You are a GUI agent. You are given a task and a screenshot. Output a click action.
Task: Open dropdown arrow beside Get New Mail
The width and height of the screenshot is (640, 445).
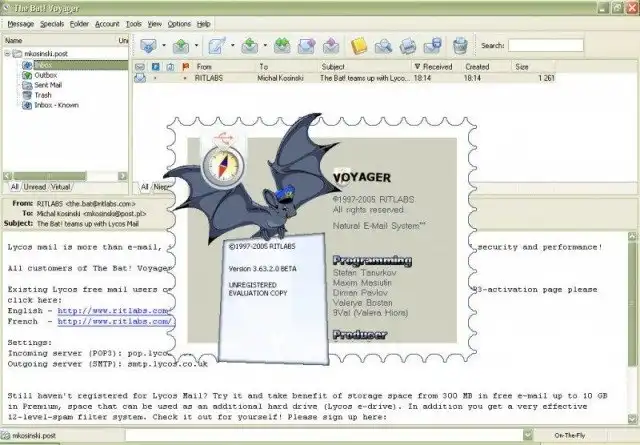pos(163,46)
